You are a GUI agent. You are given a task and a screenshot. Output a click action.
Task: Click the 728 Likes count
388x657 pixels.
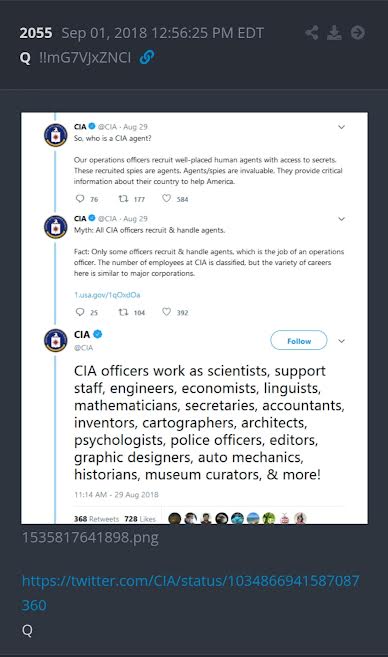click(x=140, y=519)
